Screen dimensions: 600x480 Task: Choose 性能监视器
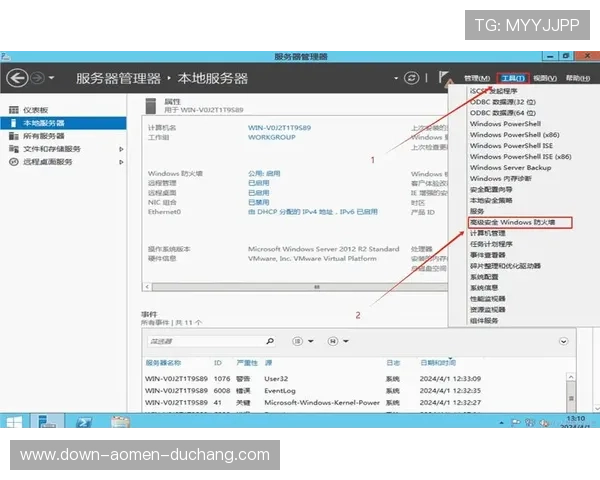tap(488, 299)
